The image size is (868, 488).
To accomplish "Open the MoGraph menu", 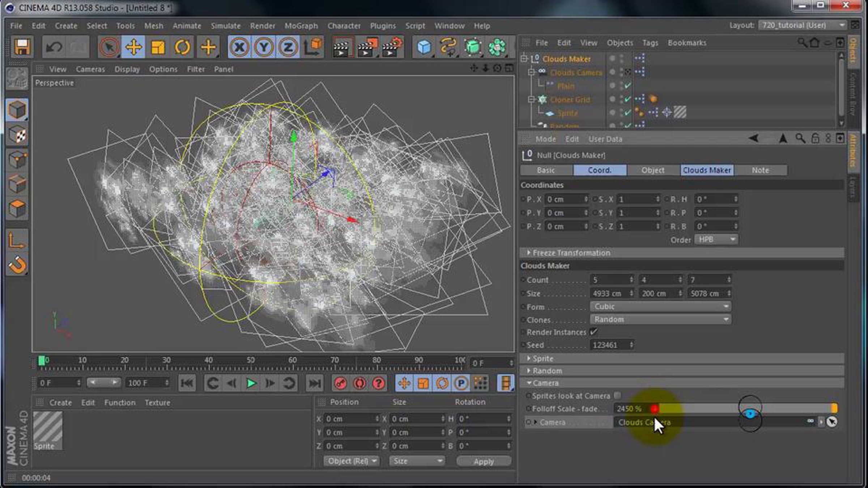I will click(301, 26).
